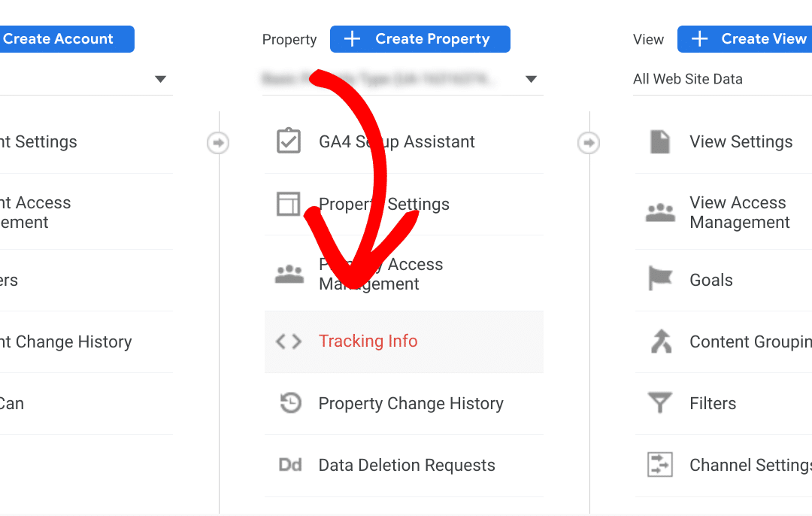Open the property selector dropdown arrow
This screenshot has height=516, width=812.
[531, 79]
